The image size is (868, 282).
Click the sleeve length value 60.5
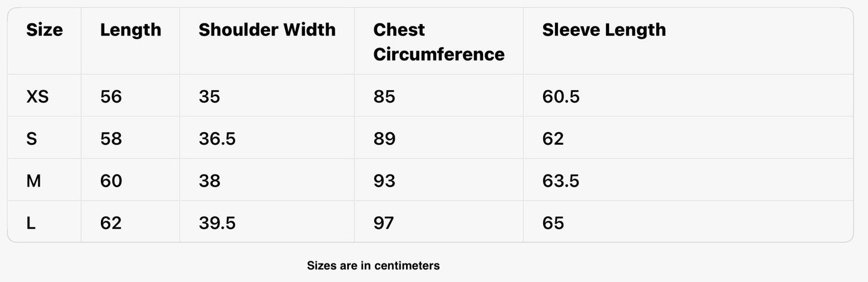pos(560,97)
